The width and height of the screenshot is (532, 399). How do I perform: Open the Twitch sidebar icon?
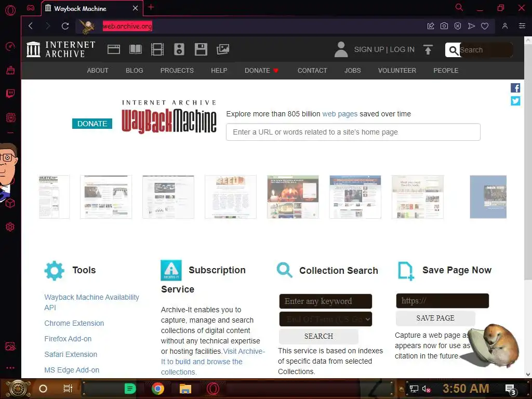tap(10, 94)
